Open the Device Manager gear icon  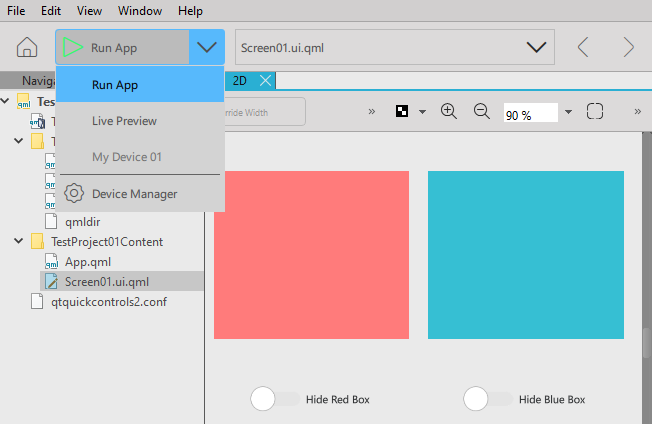coord(74,193)
